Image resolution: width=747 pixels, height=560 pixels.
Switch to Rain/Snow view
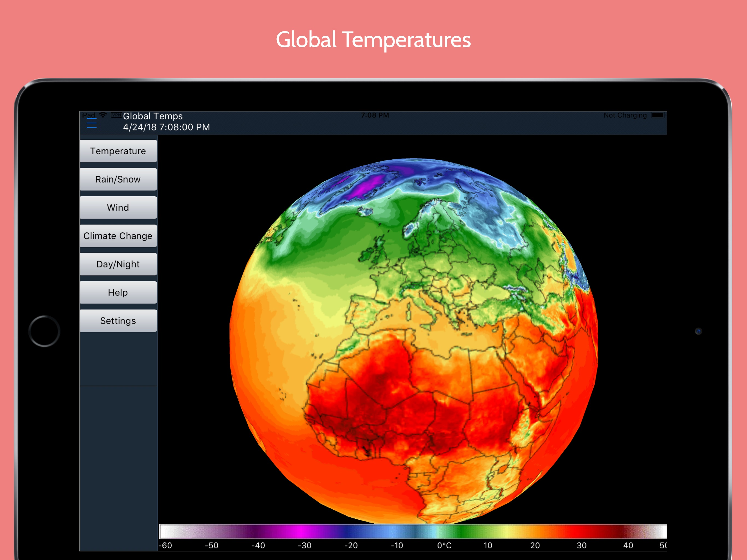coord(118,179)
